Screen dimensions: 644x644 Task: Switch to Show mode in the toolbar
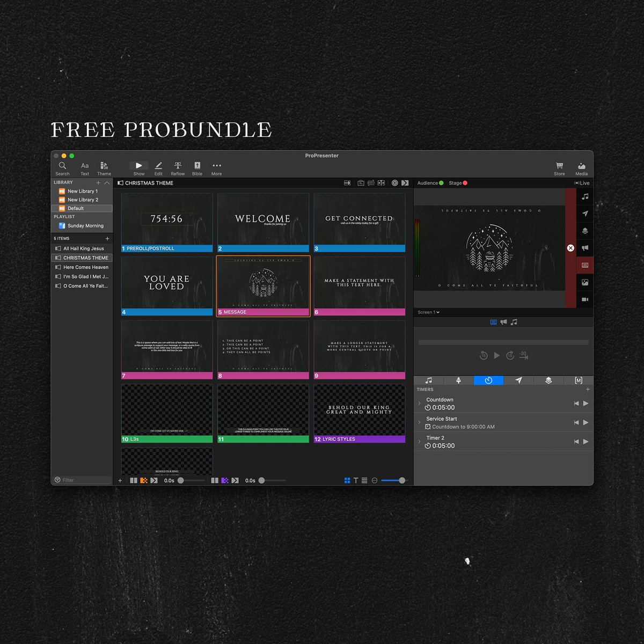(x=138, y=168)
